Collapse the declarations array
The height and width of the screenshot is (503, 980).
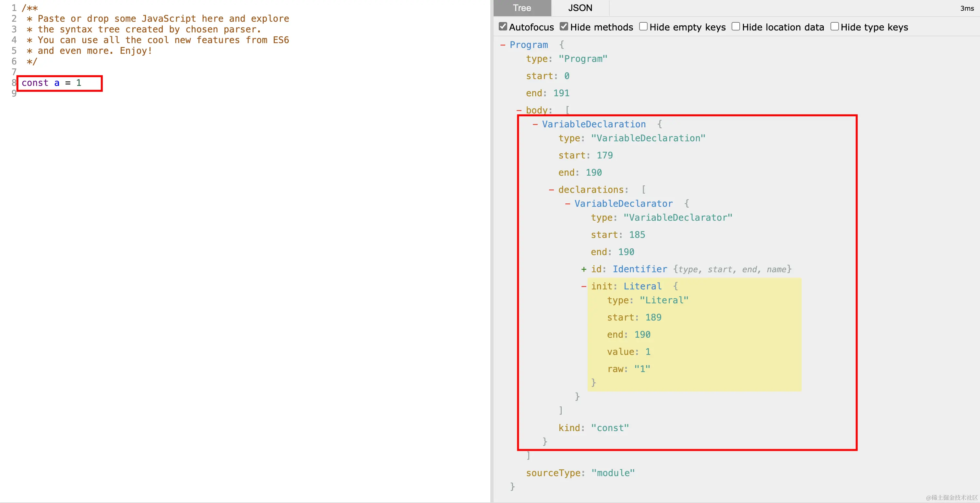pos(551,190)
